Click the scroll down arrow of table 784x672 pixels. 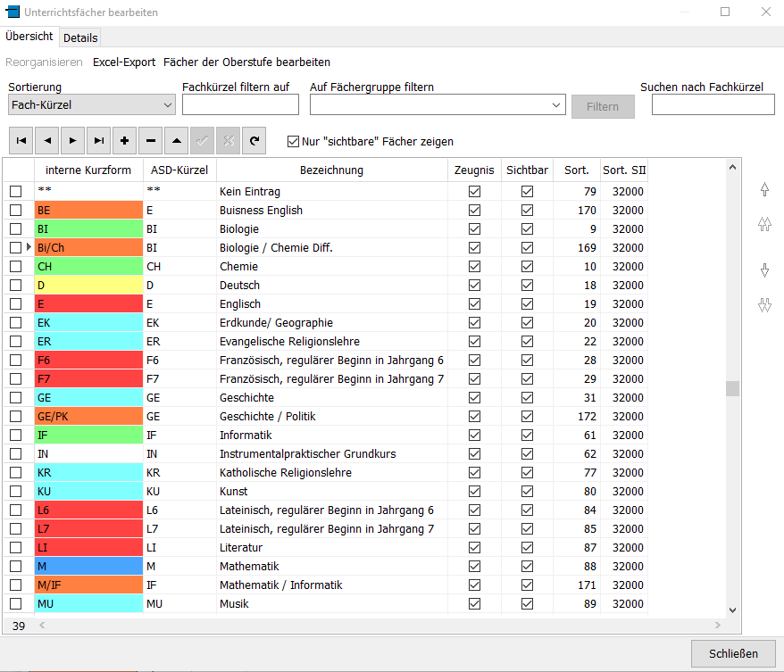point(732,610)
